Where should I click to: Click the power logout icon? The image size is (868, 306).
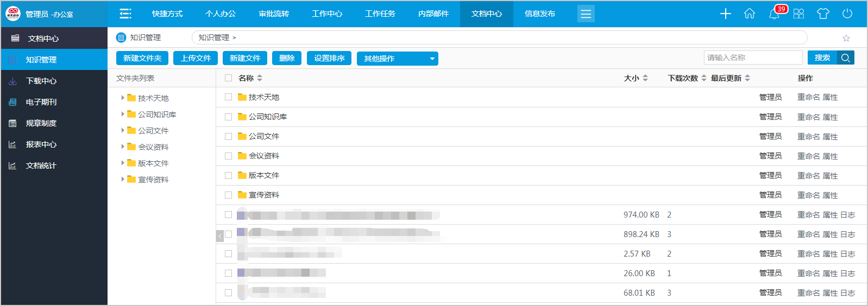click(847, 14)
